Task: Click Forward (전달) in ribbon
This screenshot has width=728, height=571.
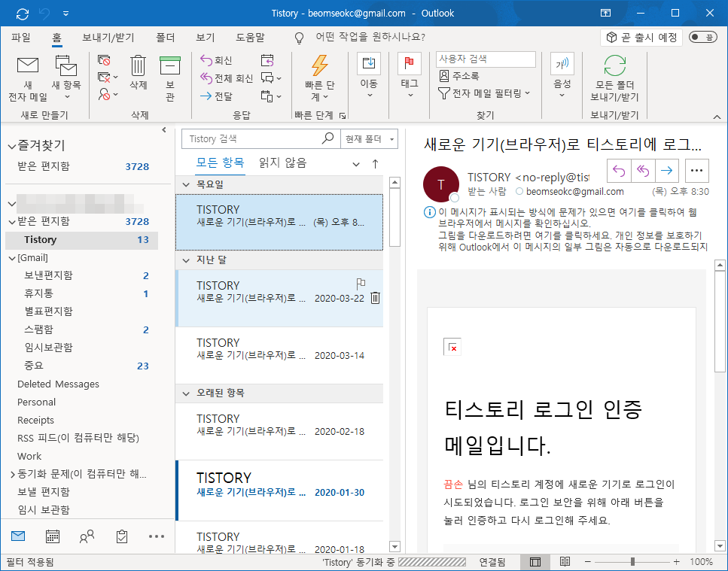Action: pos(216,96)
